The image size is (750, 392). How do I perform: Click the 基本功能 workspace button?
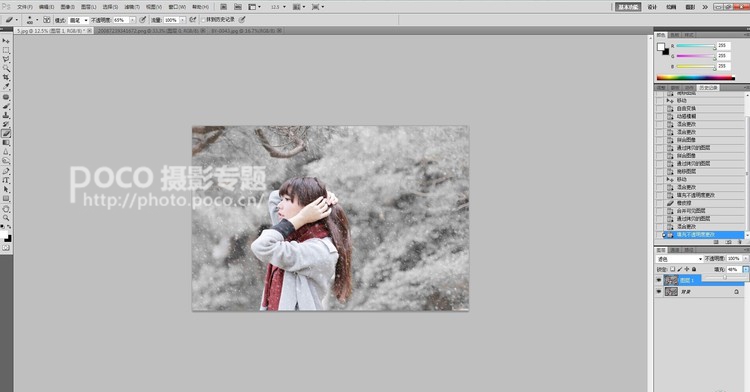tap(628, 7)
